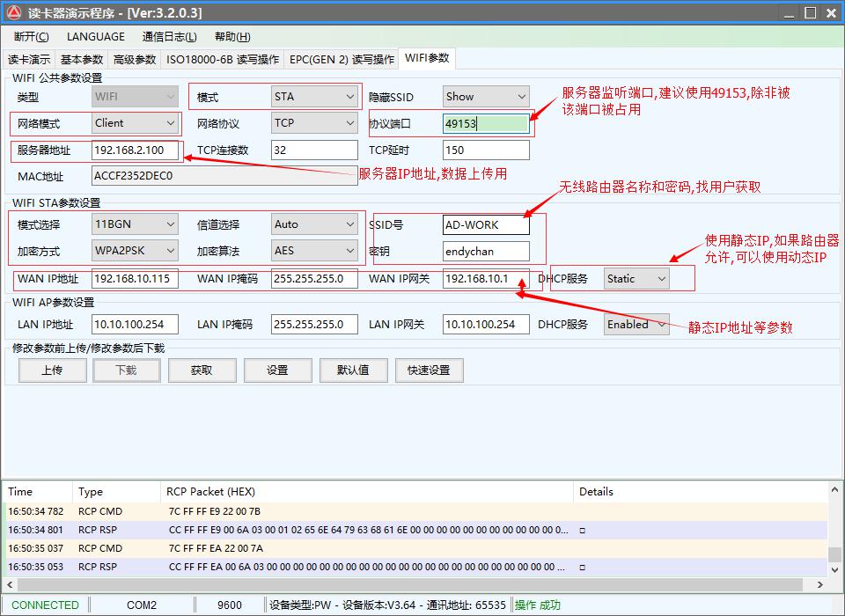Switch to the 读卡演示 tab
845x616 pixels.
coord(29,59)
